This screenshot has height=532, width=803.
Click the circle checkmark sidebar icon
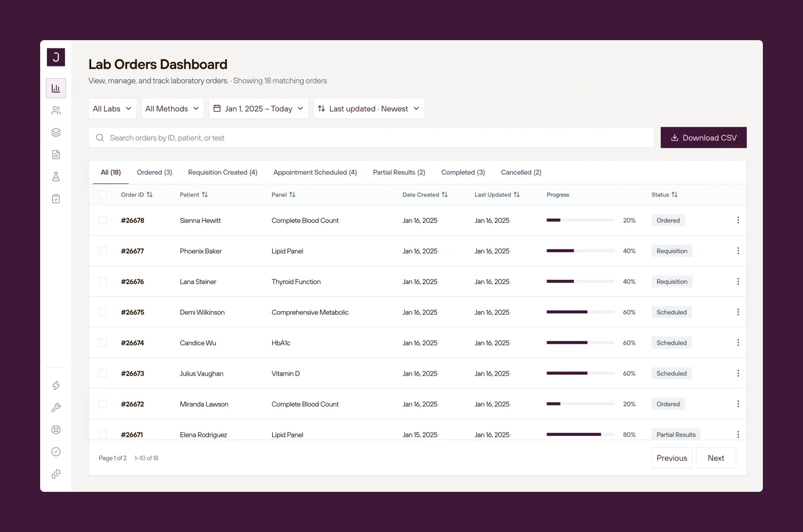[56, 452]
